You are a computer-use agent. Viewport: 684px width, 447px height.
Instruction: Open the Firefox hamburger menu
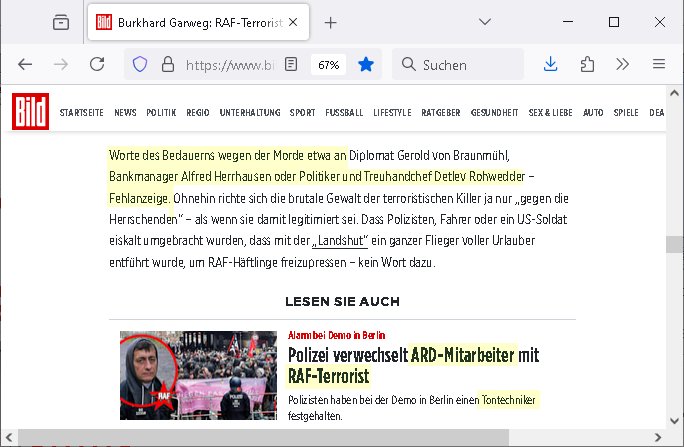(659, 64)
